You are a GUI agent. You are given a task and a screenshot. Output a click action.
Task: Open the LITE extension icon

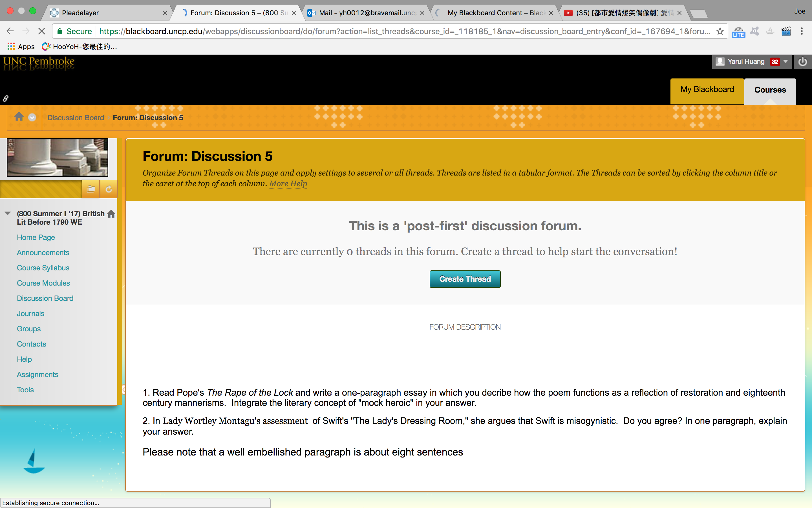click(x=738, y=32)
